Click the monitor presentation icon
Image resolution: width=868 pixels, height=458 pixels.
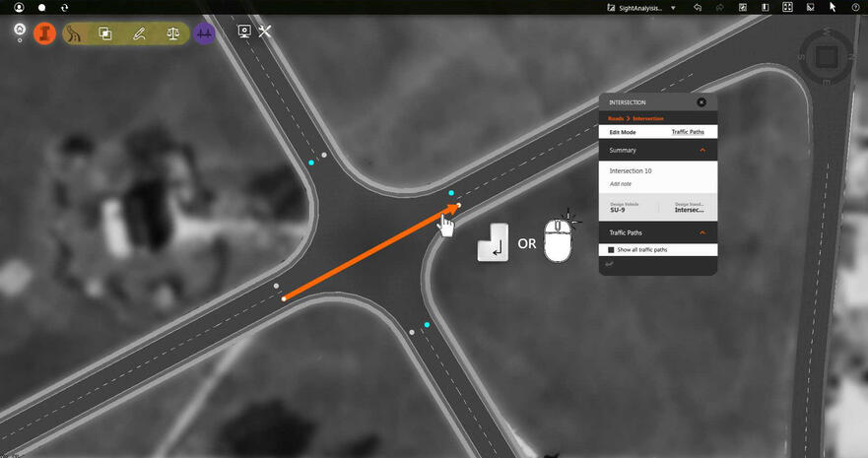point(243,32)
